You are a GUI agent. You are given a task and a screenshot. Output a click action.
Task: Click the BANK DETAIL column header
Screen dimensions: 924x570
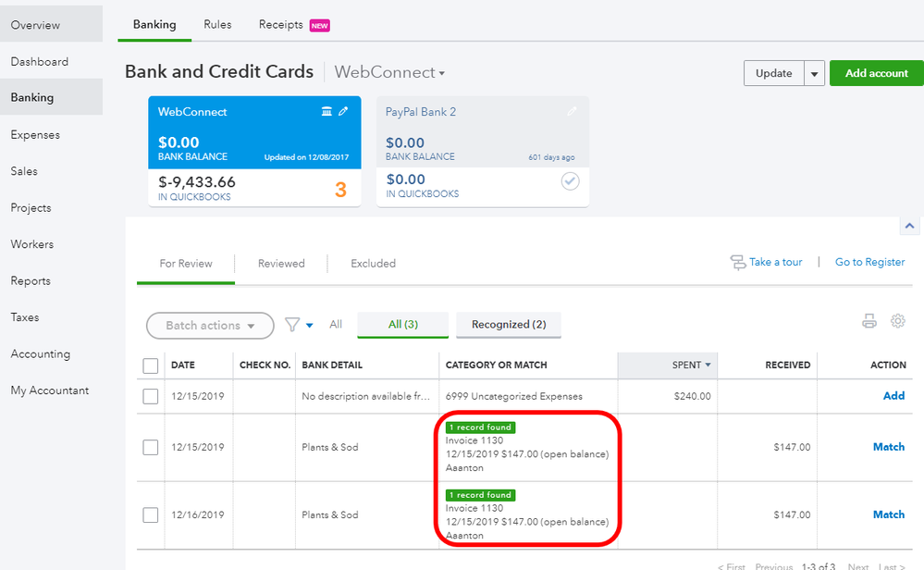pos(332,366)
